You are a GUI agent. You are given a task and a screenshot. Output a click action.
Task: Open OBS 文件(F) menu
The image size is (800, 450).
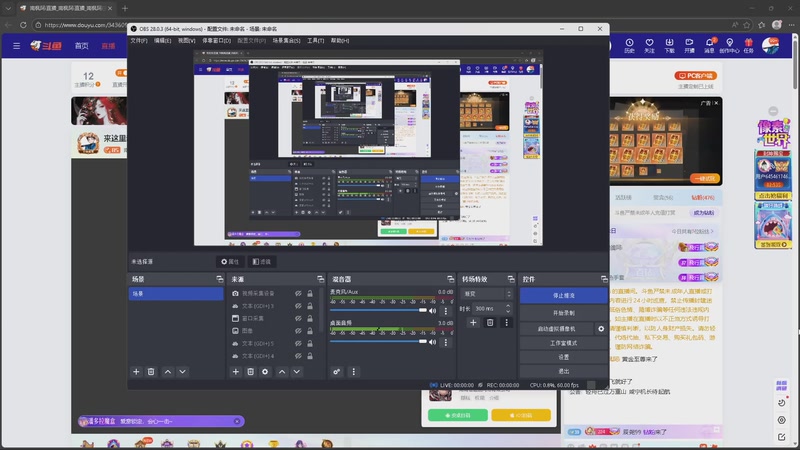(x=139, y=40)
